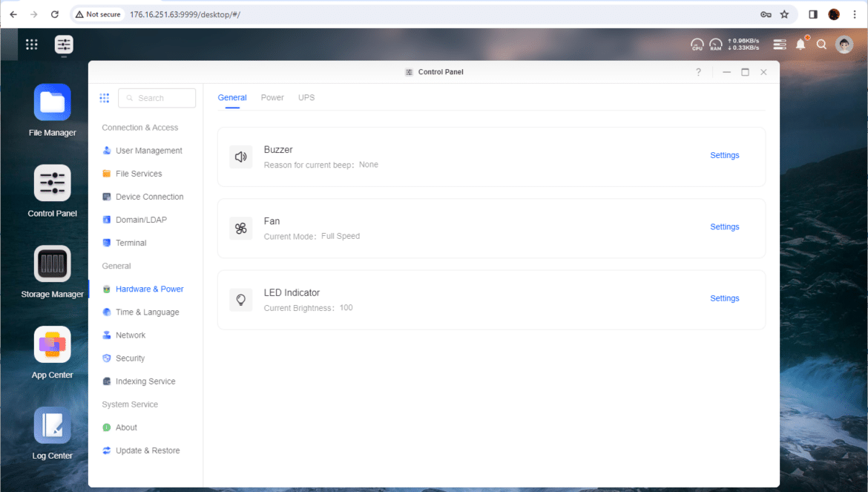The width and height of the screenshot is (868, 492).
Task: Click the Current Brightness value 100
Action: (x=346, y=308)
